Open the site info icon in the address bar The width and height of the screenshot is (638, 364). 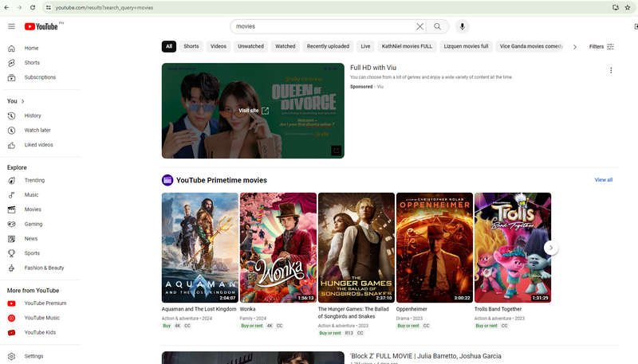point(48,7)
